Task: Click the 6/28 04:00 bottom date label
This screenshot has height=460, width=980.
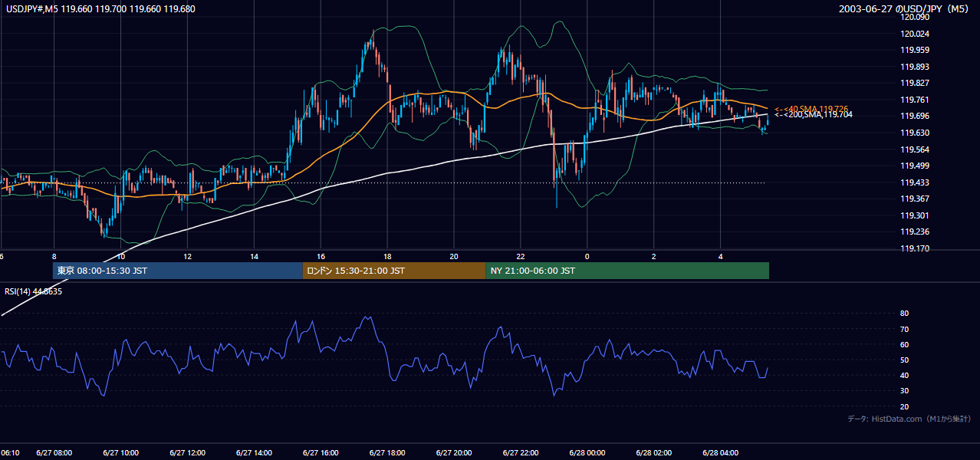Action: tap(721, 453)
